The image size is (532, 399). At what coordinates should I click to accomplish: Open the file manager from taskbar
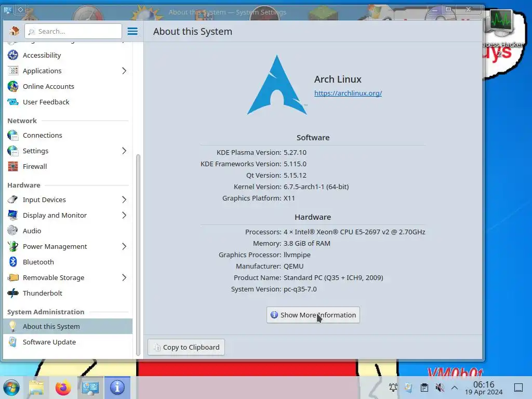[37, 388]
